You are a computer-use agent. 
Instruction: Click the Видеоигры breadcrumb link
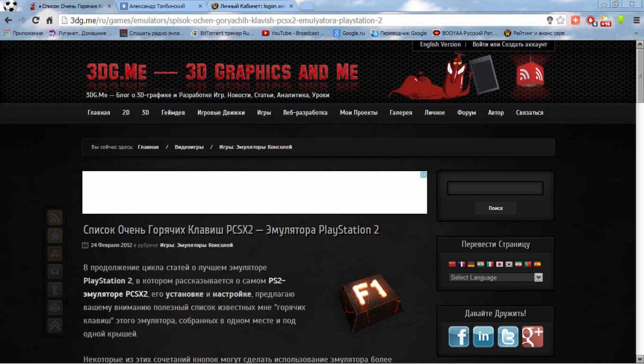coord(189,147)
